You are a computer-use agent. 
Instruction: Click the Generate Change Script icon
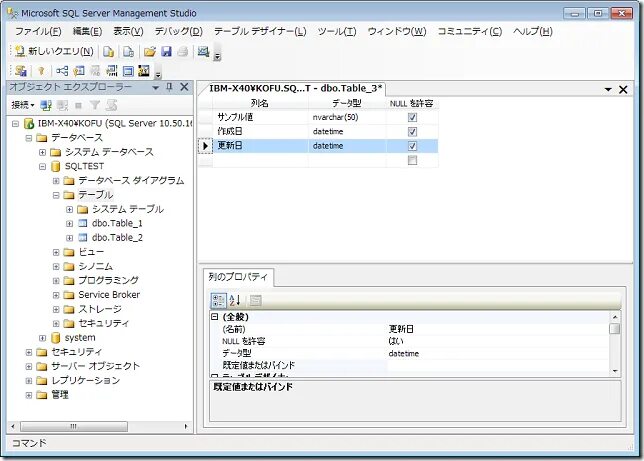coord(21,71)
